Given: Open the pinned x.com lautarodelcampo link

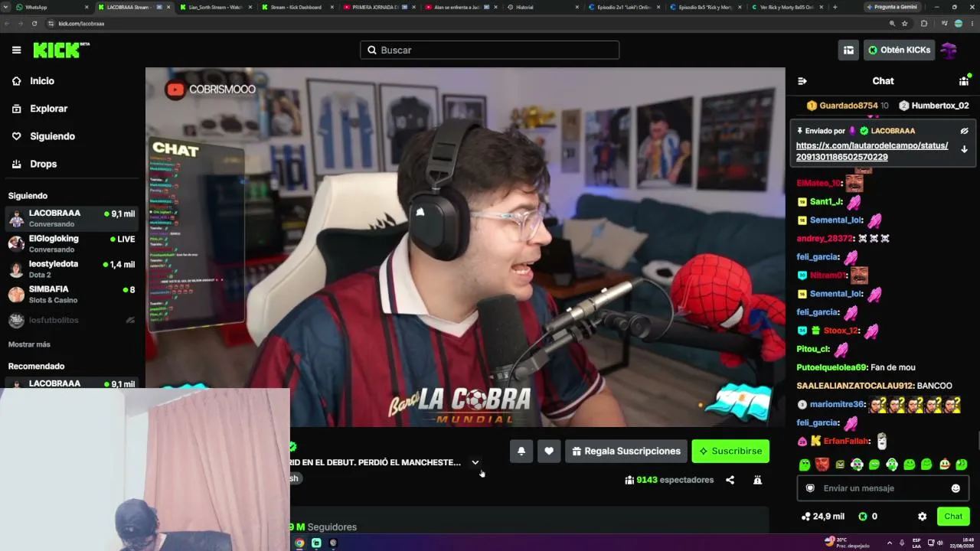Looking at the screenshot, I should click(x=871, y=152).
